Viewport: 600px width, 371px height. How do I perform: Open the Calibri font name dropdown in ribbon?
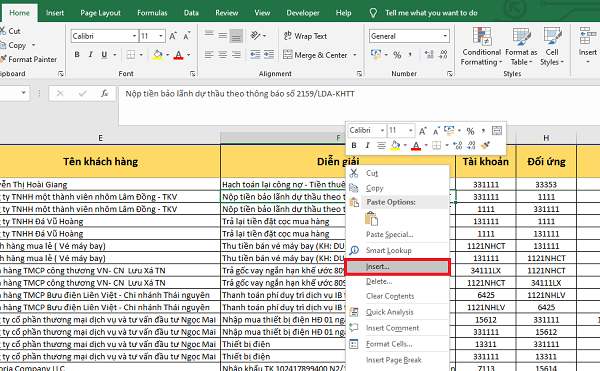click(x=134, y=36)
